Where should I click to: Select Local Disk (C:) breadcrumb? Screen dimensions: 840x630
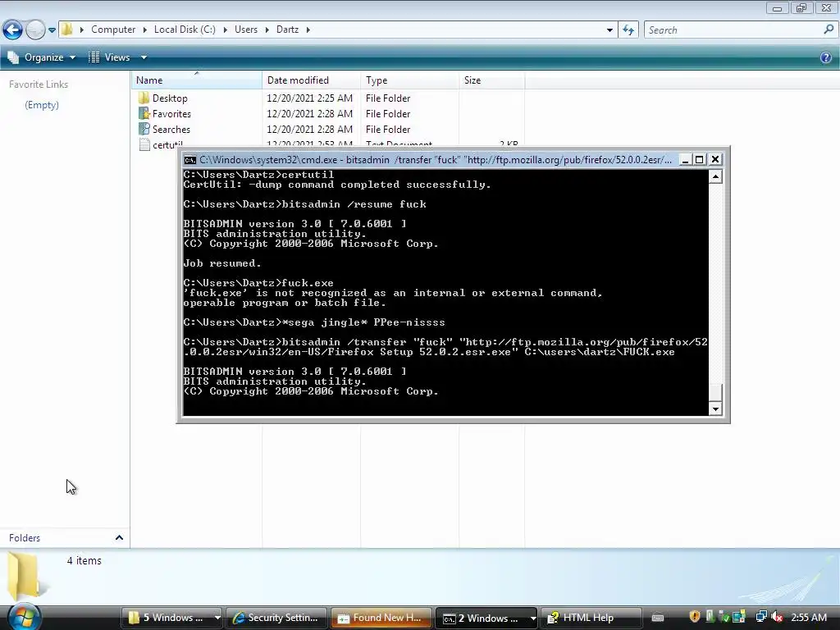(185, 30)
